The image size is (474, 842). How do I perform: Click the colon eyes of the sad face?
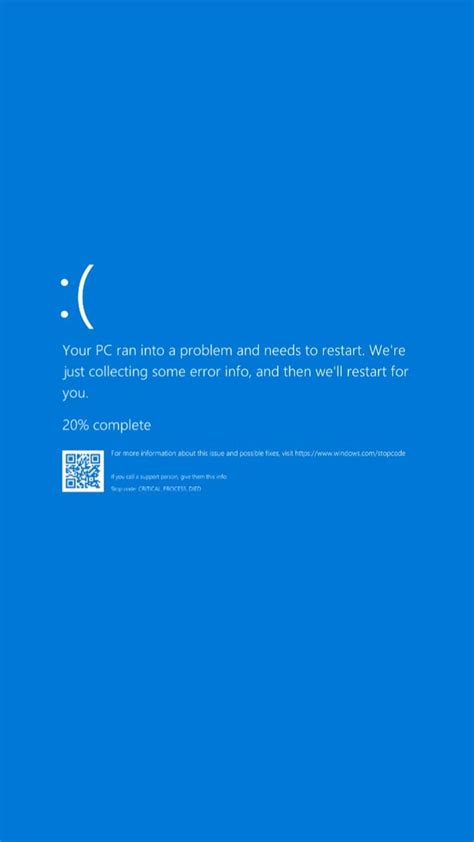(64, 298)
